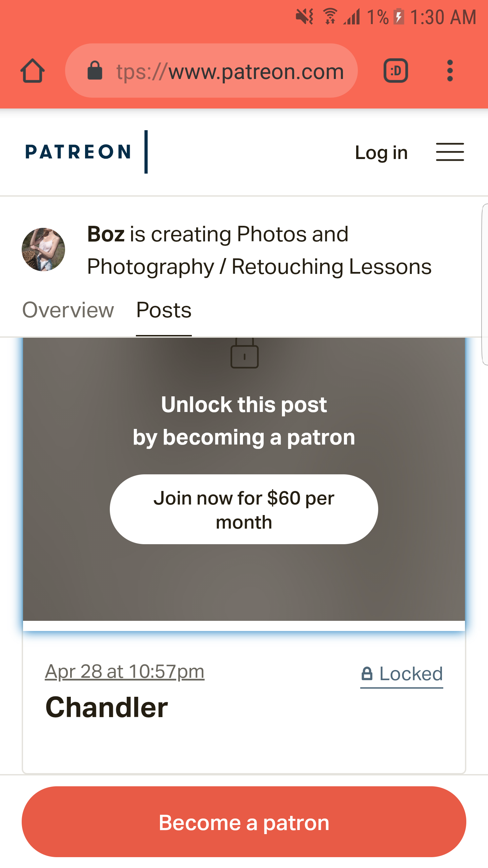This screenshot has width=488, height=868.
Task: Open the Apr 28 at 10:57pm post link
Action: (125, 671)
